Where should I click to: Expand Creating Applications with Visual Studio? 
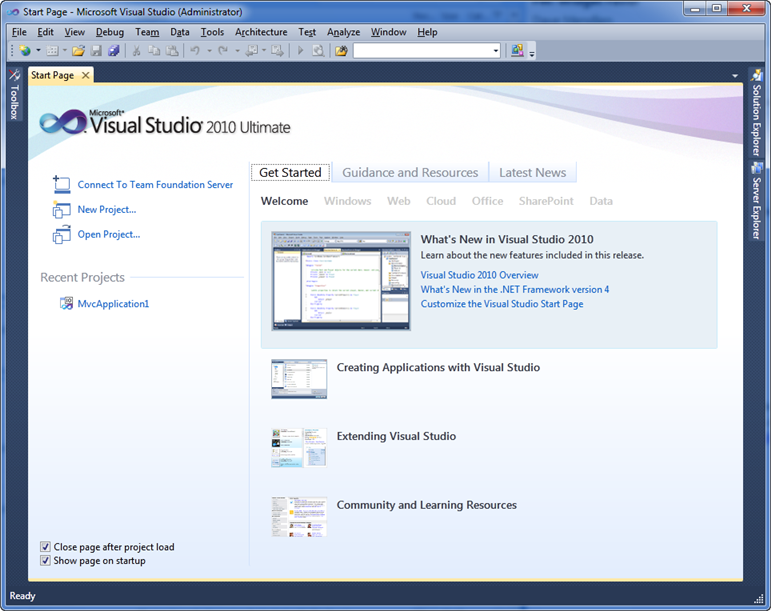[438, 368]
